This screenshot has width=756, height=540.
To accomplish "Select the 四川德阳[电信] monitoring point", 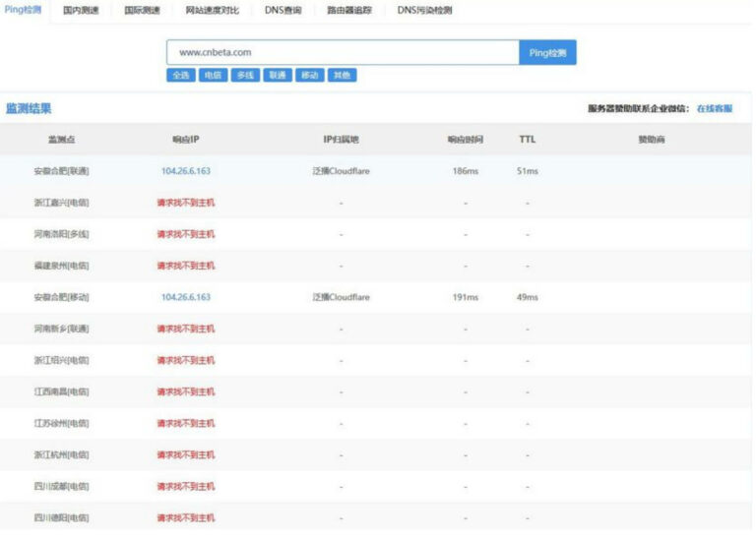I will [x=62, y=518].
